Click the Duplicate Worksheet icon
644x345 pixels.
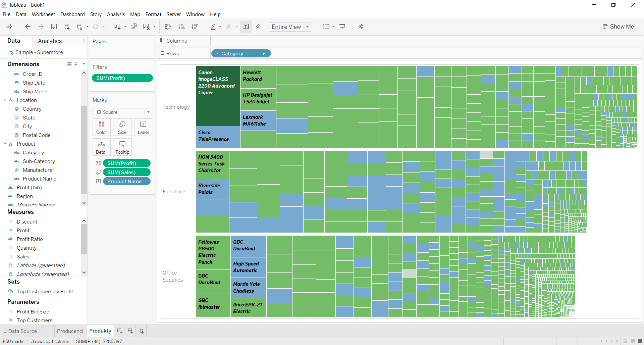click(133, 27)
